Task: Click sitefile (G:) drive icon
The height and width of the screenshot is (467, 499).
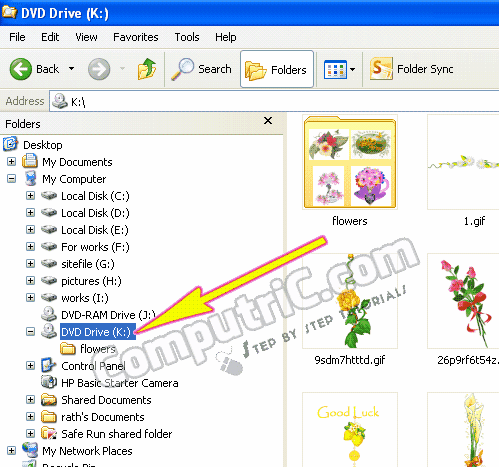Action: click(49, 264)
